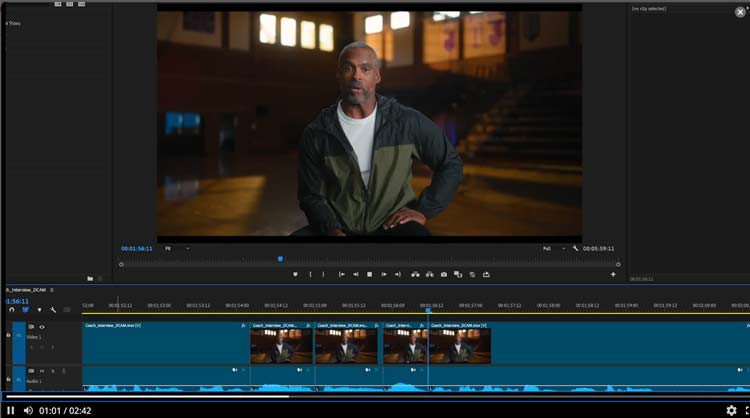Step forward one frame
750x418 pixels.
pyautogui.click(x=384, y=275)
